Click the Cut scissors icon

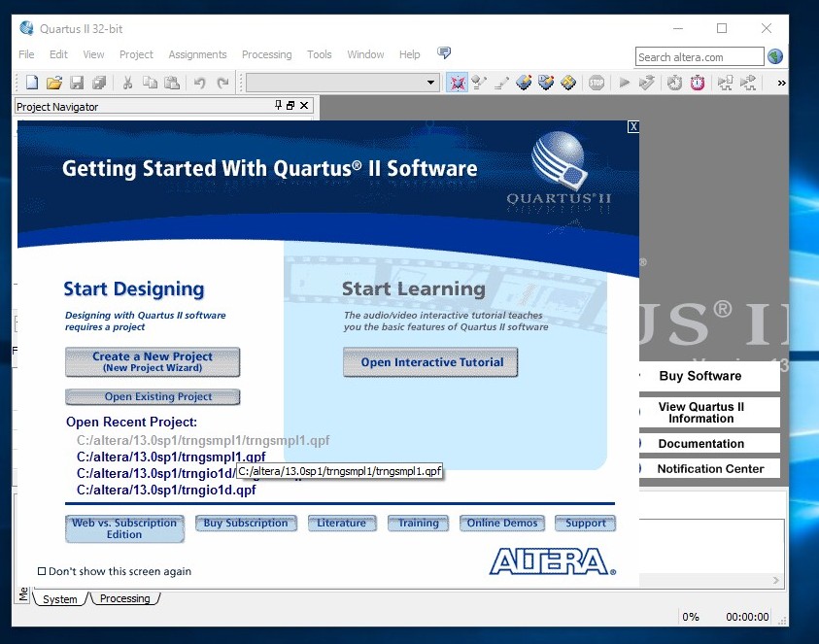click(127, 83)
